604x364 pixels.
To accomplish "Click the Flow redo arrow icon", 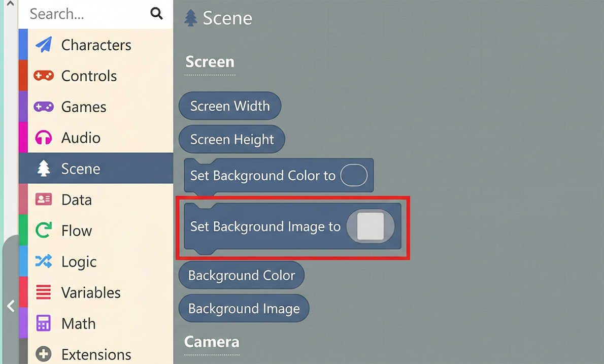I will (x=44, y=230).
